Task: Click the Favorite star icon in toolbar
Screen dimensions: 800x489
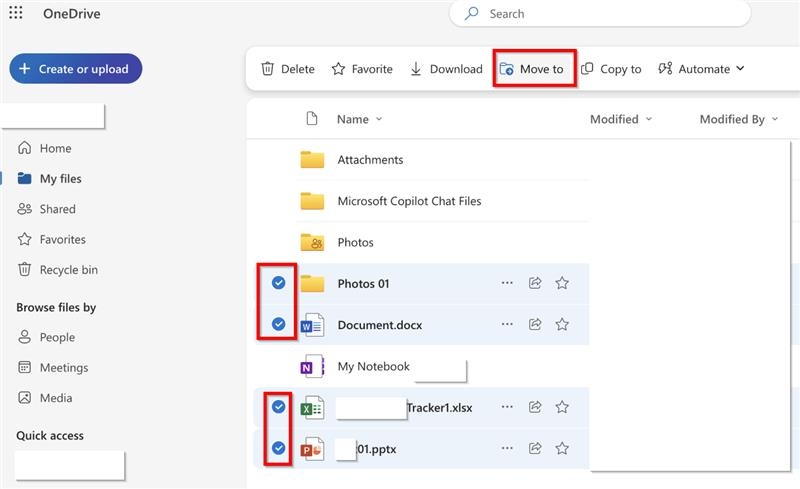Action: [338, 68]
